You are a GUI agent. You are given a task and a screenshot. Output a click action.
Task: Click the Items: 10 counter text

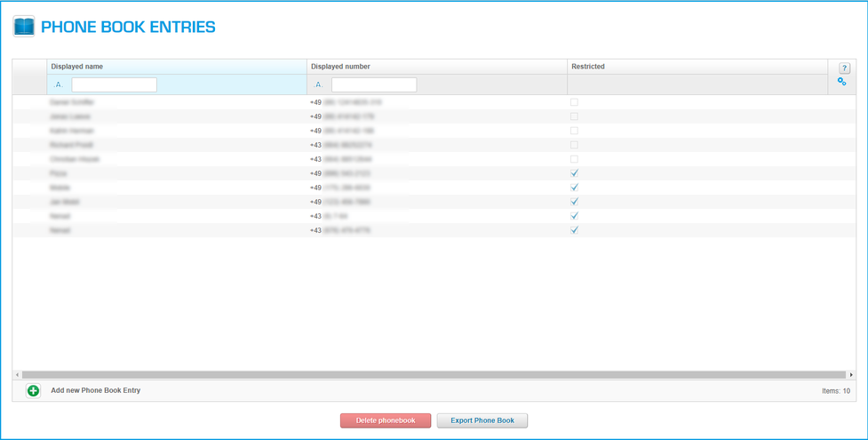[x=836, y=391]
